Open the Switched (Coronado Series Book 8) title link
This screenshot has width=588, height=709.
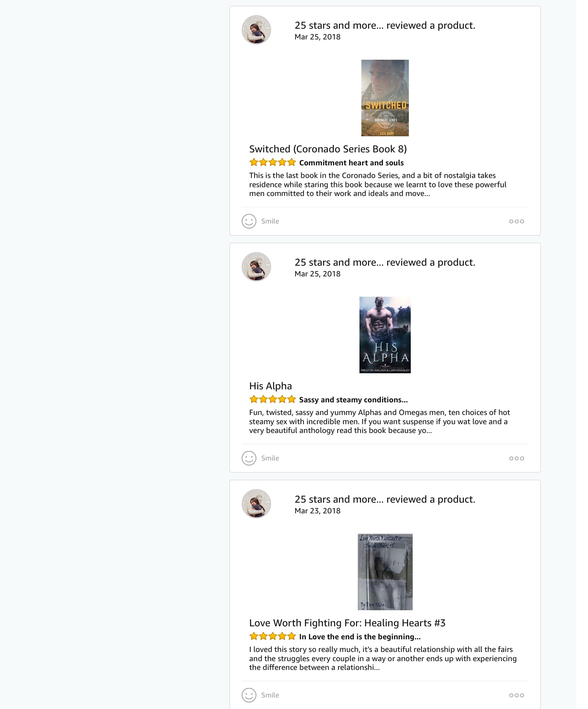328,149
